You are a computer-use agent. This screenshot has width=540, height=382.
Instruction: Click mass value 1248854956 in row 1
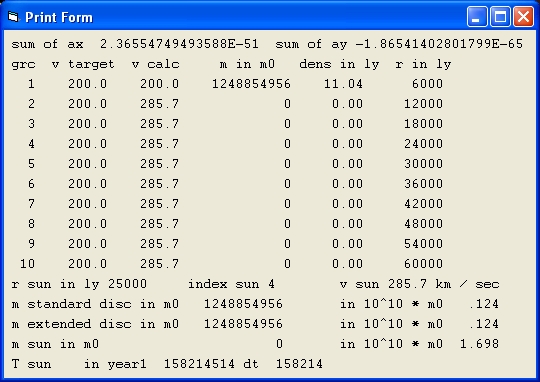[251, 84]
